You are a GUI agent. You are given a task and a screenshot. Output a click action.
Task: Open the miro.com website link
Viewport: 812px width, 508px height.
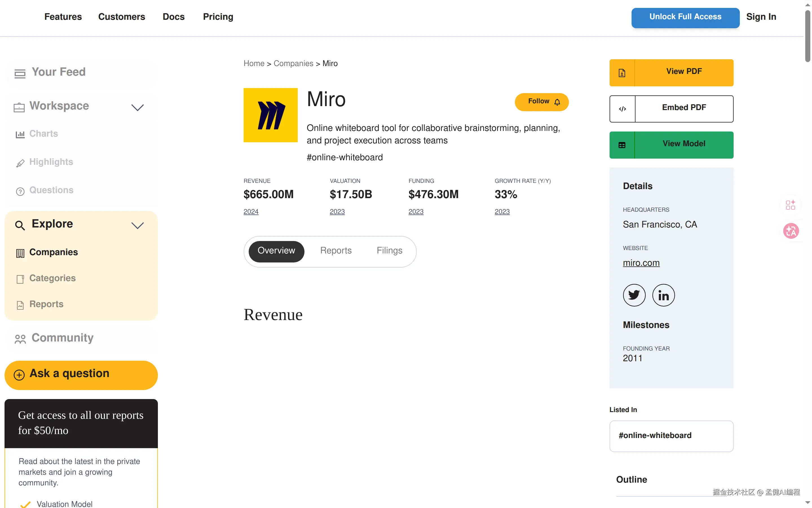click(641, 263)
